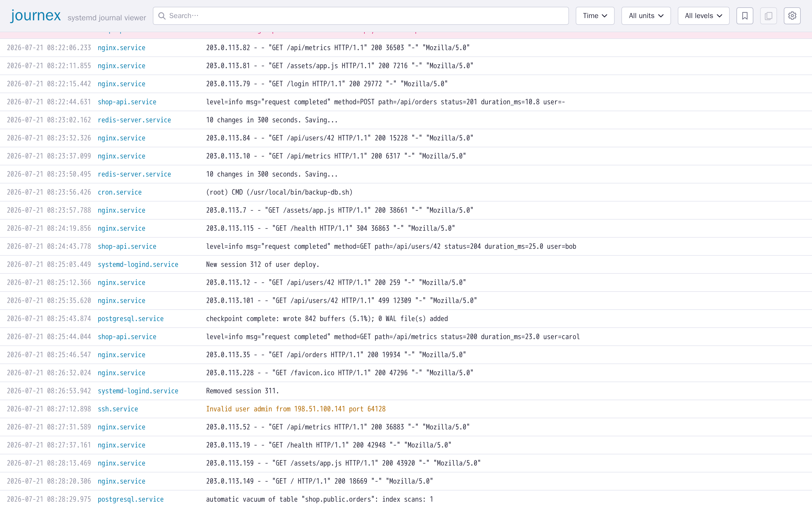
Task: Click nginx.service at 08:23:37.099
Action: click(x=122, y=156)
